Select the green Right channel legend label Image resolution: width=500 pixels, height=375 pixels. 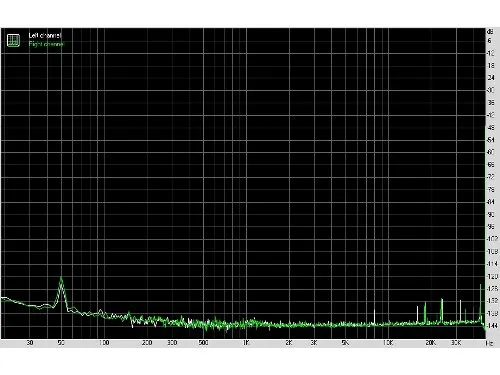46,44
